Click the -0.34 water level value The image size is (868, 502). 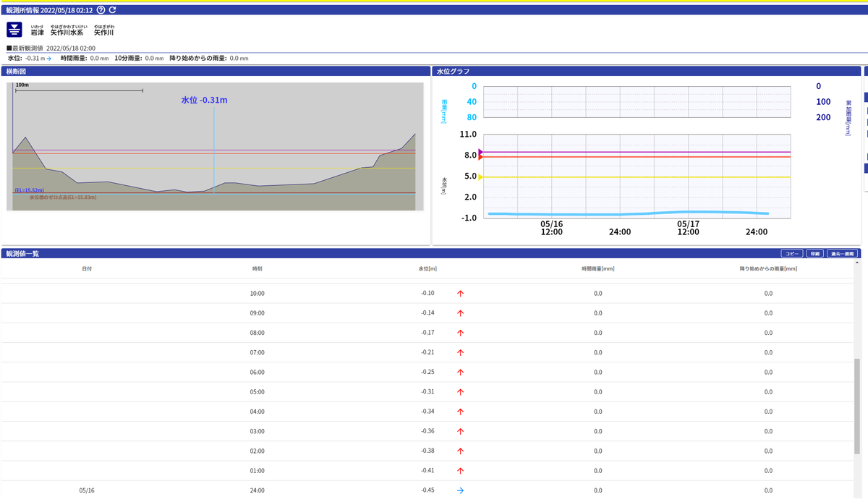[427, 412]
